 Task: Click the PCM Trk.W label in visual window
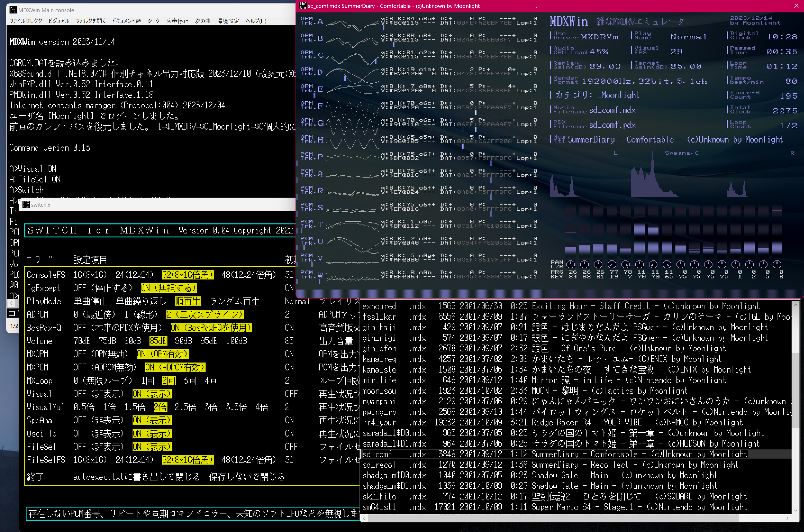click(x=312, y=275)
